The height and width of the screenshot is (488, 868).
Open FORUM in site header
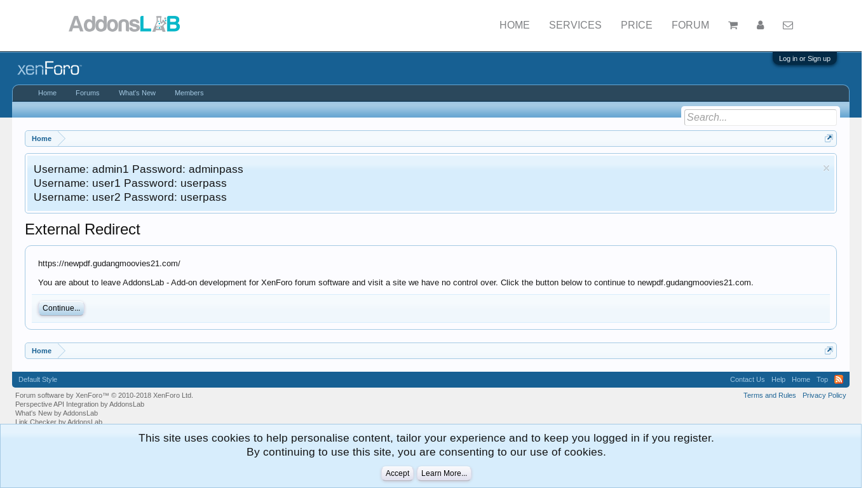coord(690,25)
